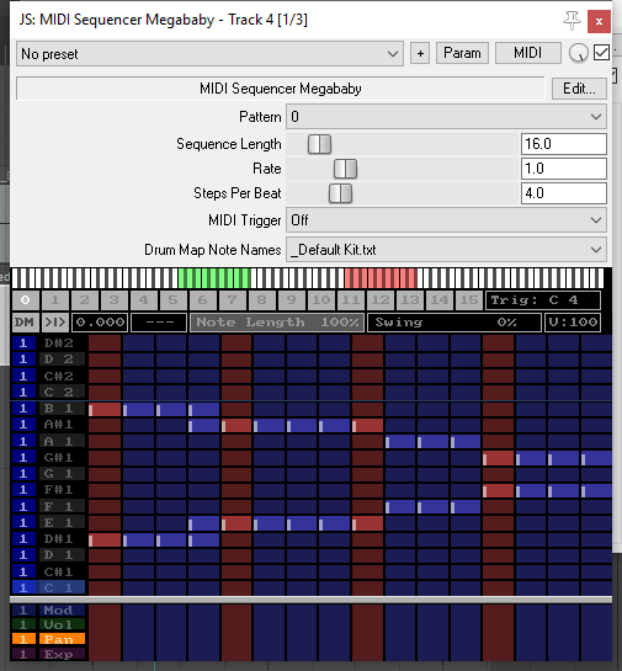Click the Rate slider handle
The image size is (622, 671).
click(345, 169)
